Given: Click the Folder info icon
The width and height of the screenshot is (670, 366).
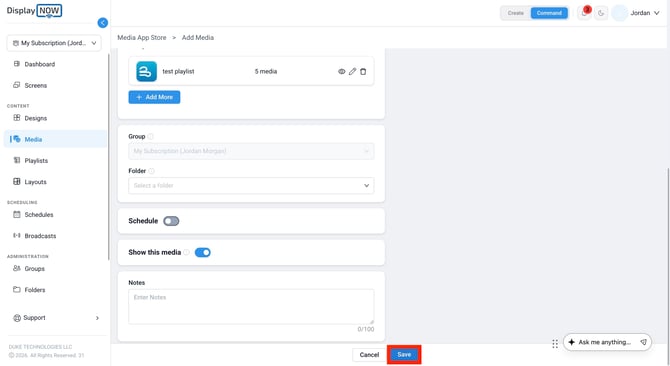Looking at the screenshot, I should coord(151,171).
